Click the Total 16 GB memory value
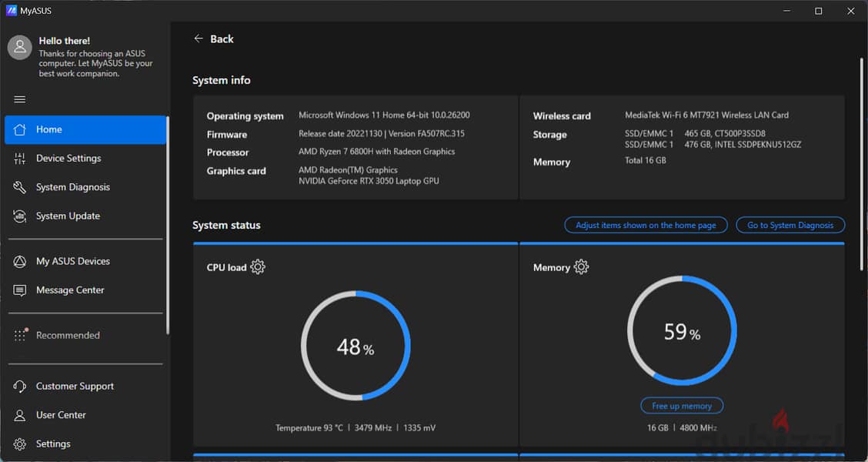The height and width of the screenshot is (462, 868). point(646,161)
